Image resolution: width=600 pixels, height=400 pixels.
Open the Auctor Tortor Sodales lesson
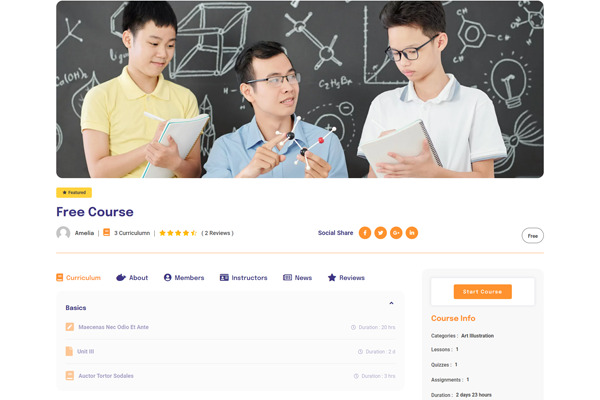106,376
